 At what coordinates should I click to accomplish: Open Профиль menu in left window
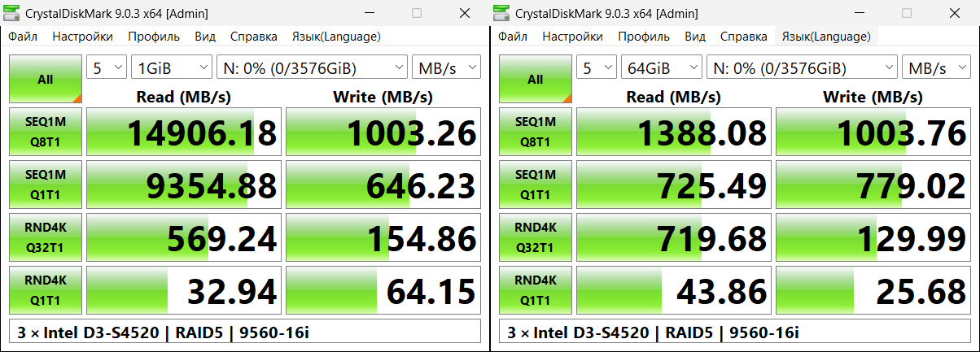pos(154,37)
